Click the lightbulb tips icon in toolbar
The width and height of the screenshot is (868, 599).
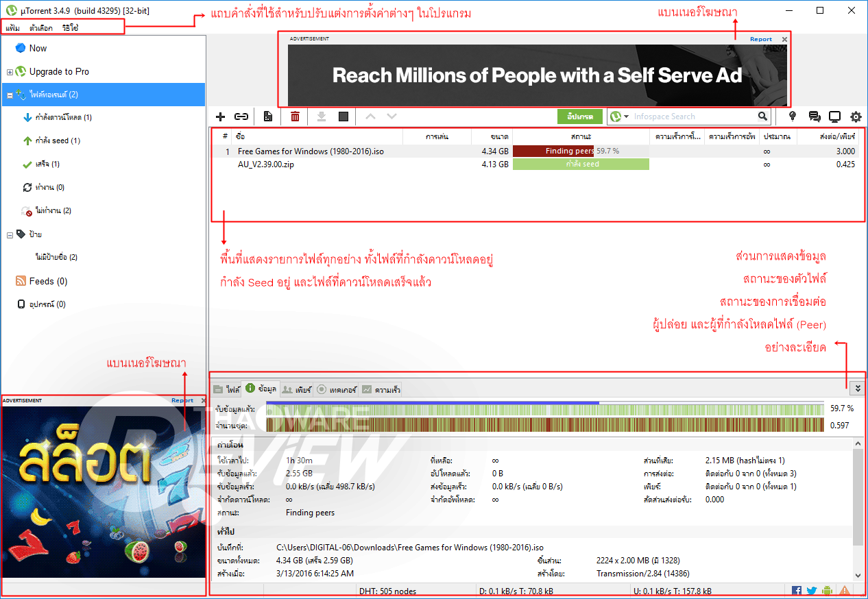pos(793,117)
